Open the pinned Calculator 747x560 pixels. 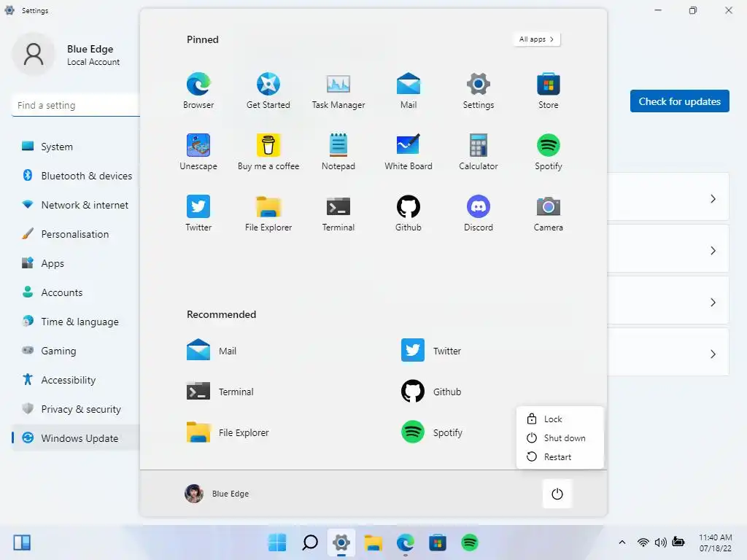479,152
